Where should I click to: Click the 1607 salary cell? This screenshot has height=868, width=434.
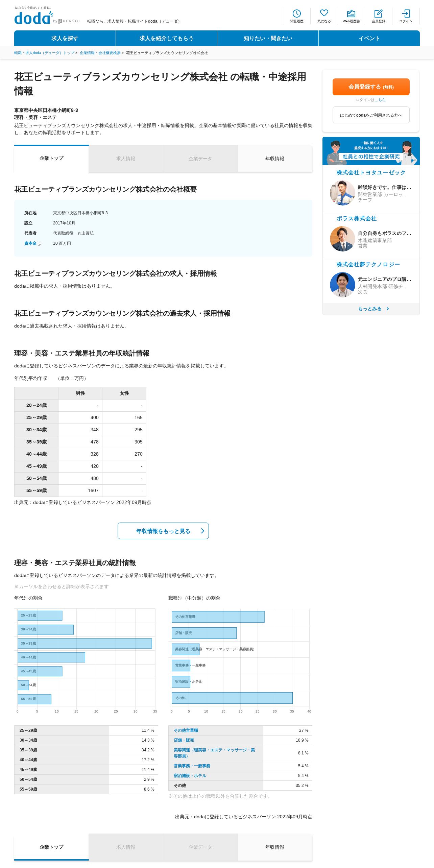pyautogui.click(x=80, y=490)
